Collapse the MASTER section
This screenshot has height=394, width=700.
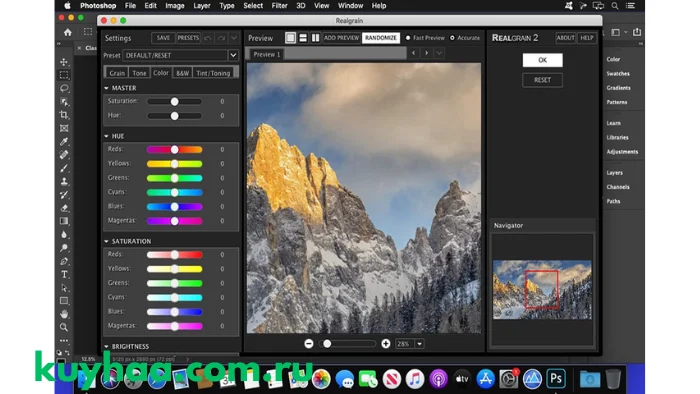(106, 88)
